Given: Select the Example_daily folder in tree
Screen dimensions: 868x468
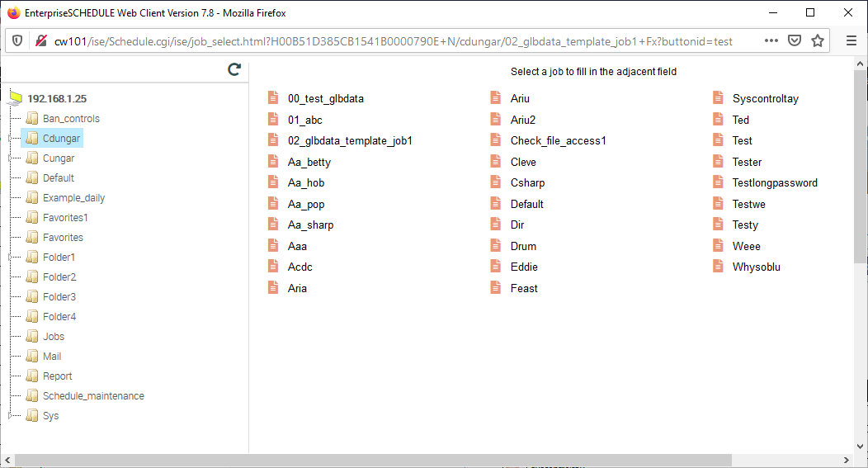Looking at the screenshot, I should [x=73, y=198].
